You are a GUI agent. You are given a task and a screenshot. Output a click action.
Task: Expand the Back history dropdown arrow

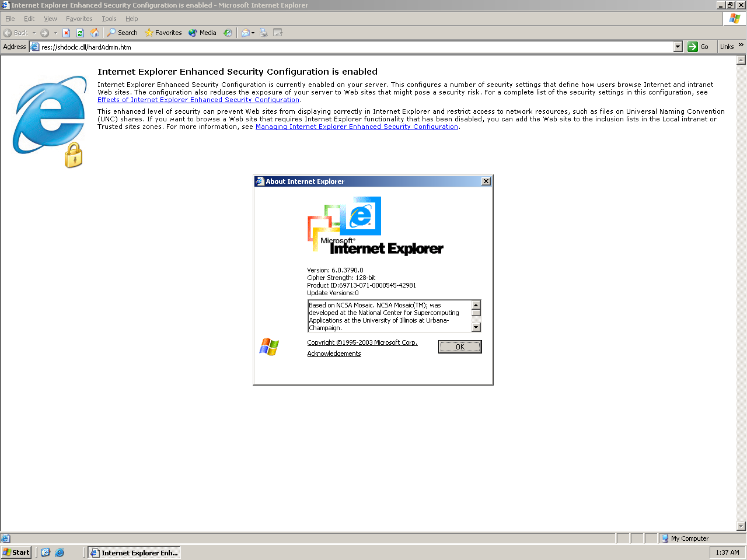click(x=34, y=33)
